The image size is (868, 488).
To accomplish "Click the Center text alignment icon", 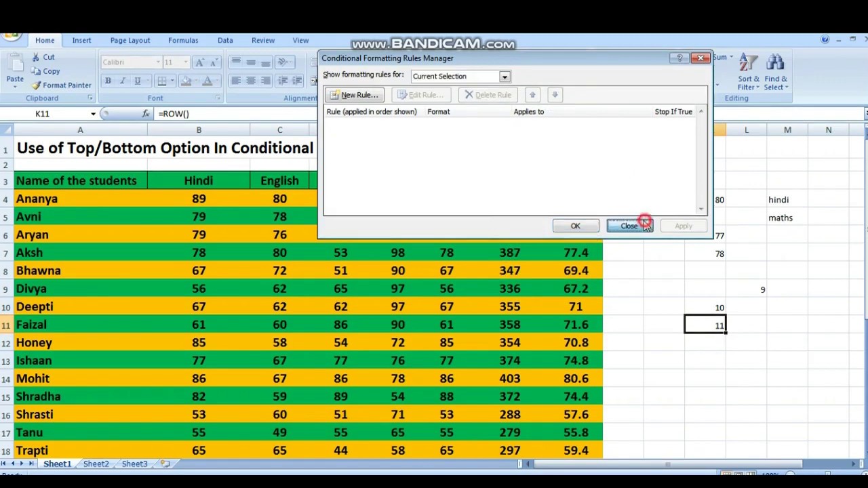I will (251, 81).
